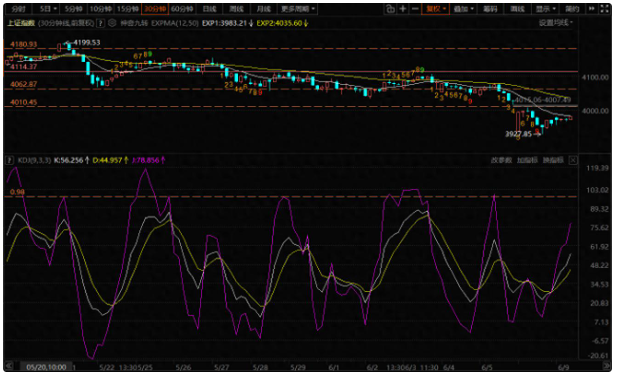Click the 4062.87 price level label
This screenshot has width=618, height=379.
(24, 84)
